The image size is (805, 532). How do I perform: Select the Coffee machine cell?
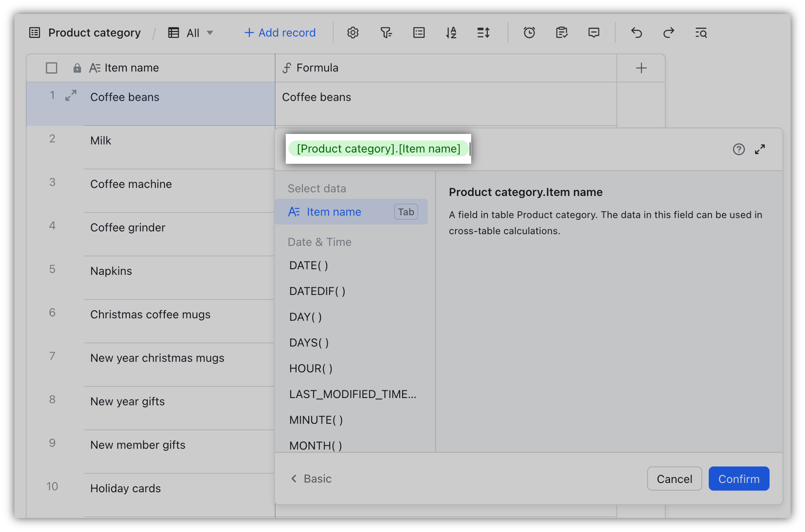click(x=179, y=191)
